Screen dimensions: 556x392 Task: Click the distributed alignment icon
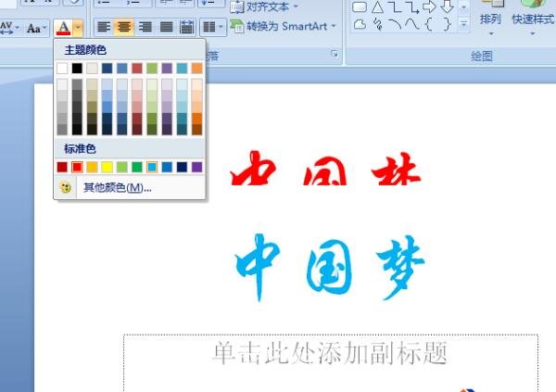pos(186,28)
